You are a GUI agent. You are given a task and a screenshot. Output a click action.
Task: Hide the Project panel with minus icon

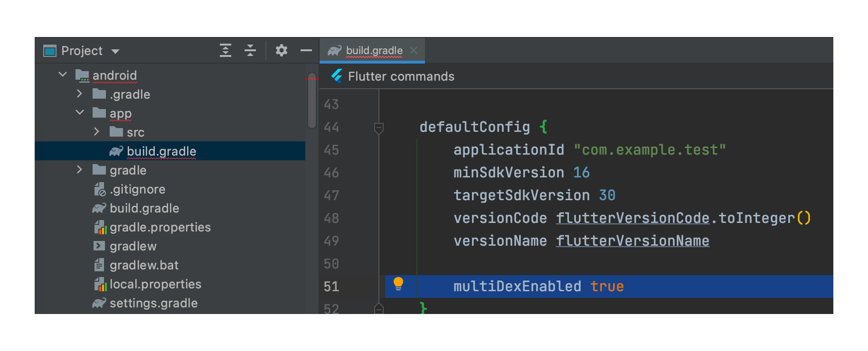pyautogui.click(x=306, y=50)
